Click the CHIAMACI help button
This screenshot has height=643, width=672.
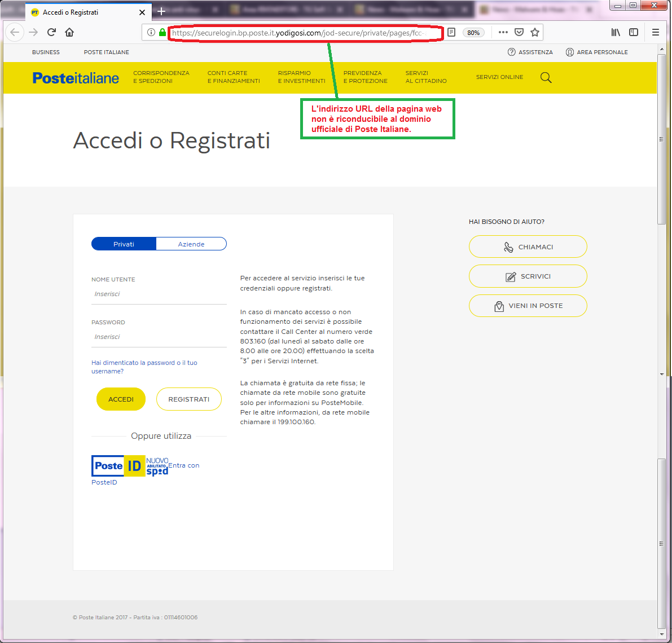(528, 246)
